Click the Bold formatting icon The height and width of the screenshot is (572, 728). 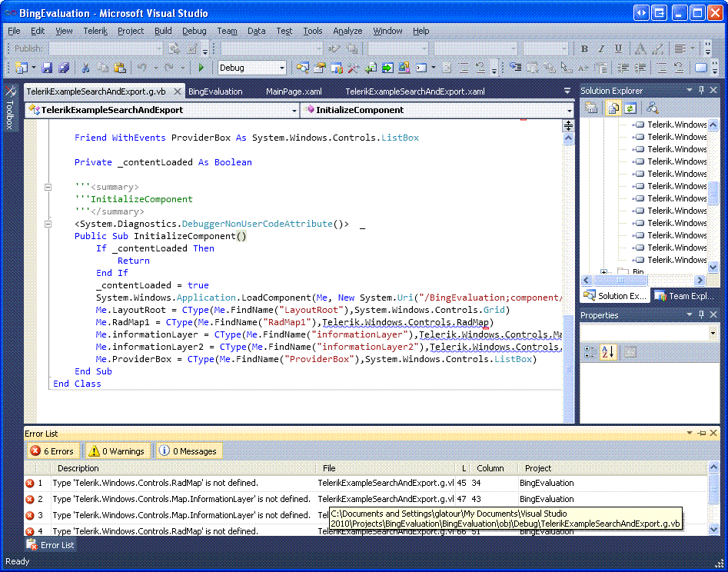(x=584, y=49)
